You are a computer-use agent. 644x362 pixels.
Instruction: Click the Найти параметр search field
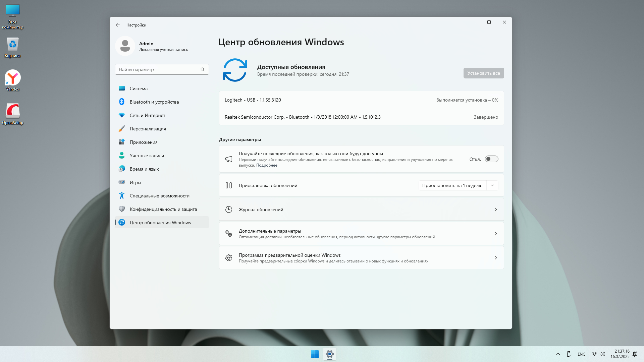click(158, 69)
